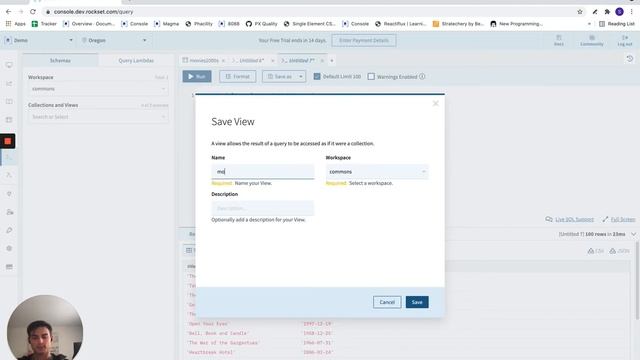
Task: Click the webcam video thumbnail
Action: pyautogui.click(x=45, y=327)
